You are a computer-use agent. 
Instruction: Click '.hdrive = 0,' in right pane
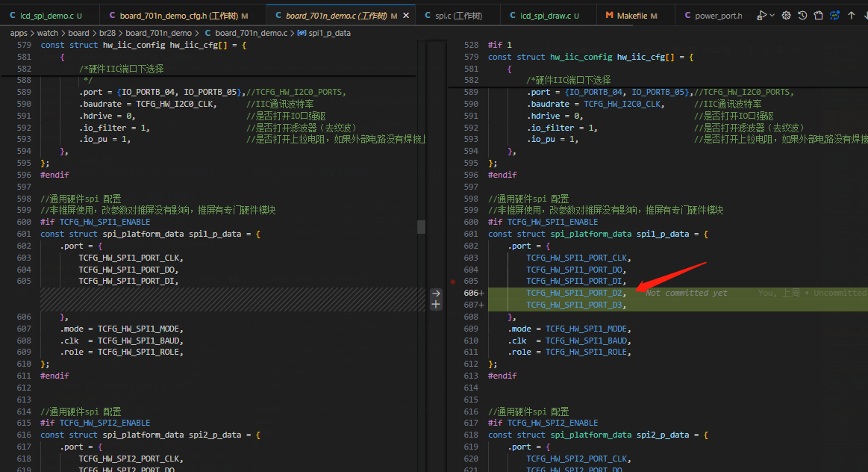pyautogui.click(x=555, y=116)
